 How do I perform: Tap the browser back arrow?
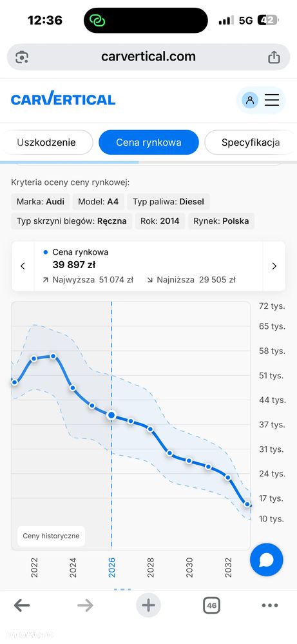pos(22,605)
